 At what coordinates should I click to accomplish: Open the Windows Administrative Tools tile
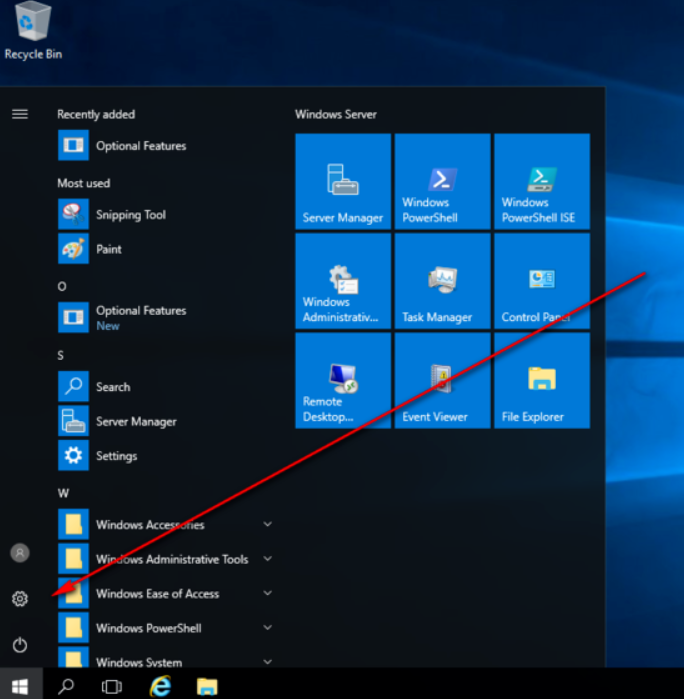(343, 281)
